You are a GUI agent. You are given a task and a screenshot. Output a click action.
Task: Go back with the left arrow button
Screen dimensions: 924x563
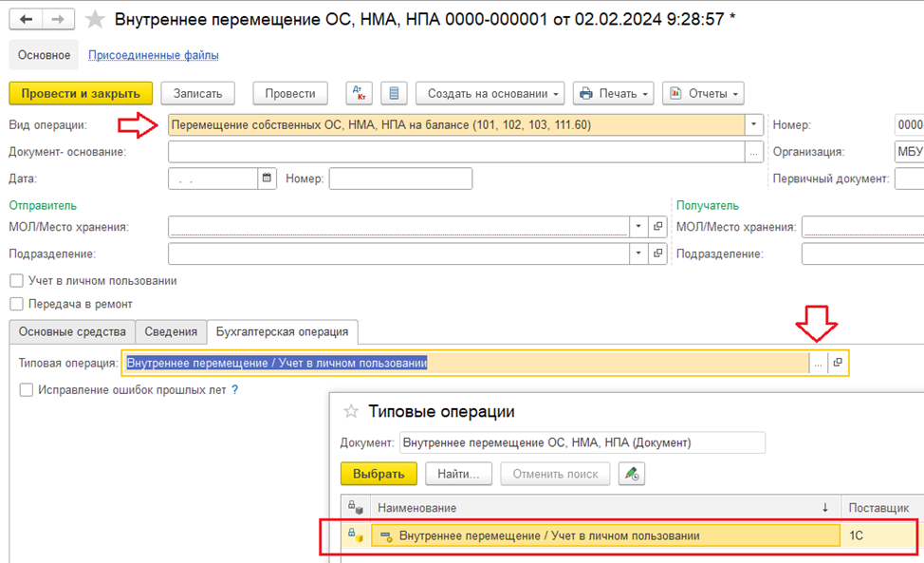coord(26,19)
